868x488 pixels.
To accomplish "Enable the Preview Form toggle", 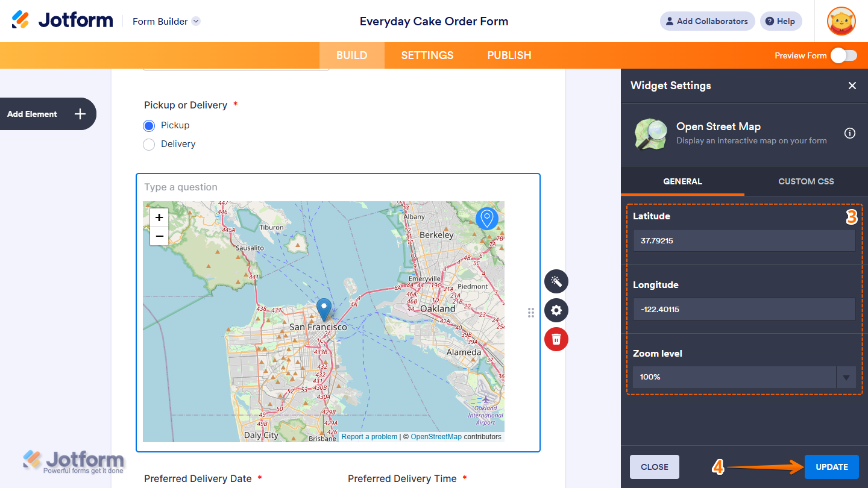I will [x=843, y=55].
